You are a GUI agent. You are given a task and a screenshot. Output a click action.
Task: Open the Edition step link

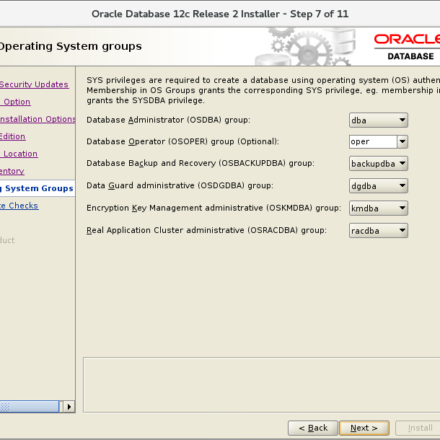click(x=13, y=137)
